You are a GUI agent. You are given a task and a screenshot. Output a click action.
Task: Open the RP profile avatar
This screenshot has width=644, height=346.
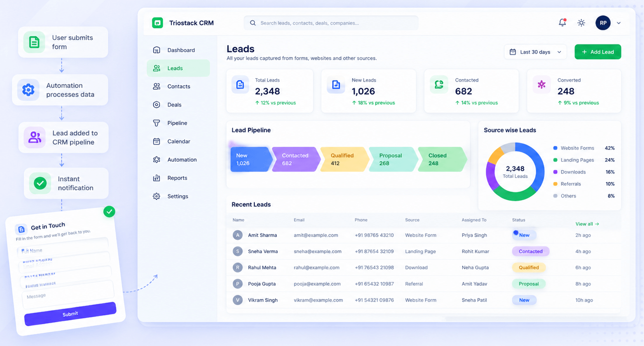pos(603,23)
